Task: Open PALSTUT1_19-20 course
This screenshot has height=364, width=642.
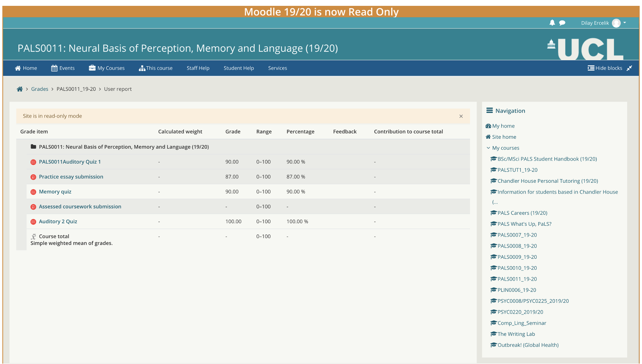Action: pyautogui.click(x=517, y=170)
